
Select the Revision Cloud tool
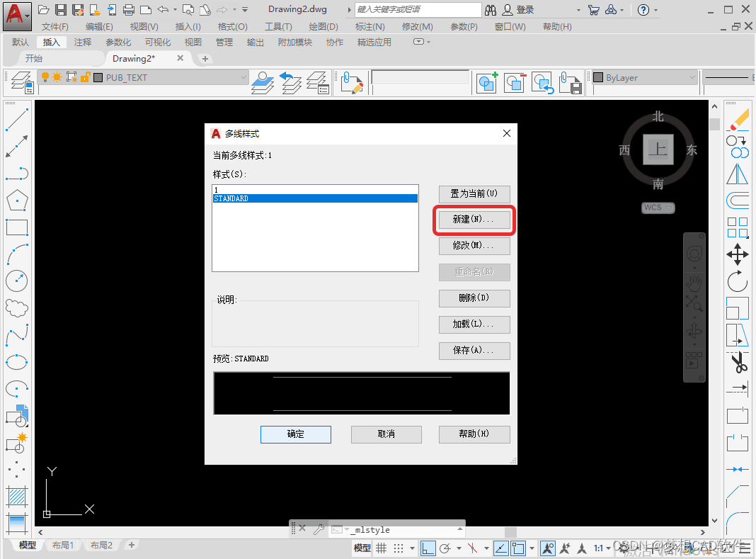click(17, 308)
